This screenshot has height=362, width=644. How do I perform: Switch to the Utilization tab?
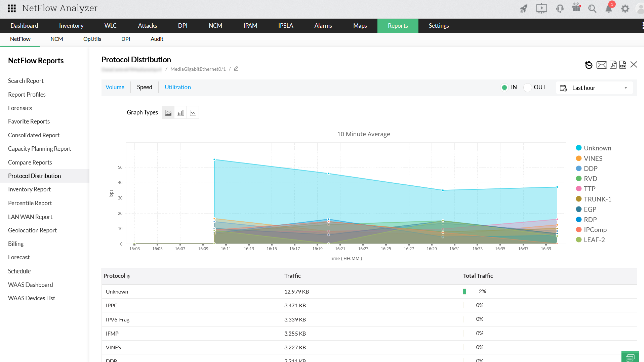(177, 87)
